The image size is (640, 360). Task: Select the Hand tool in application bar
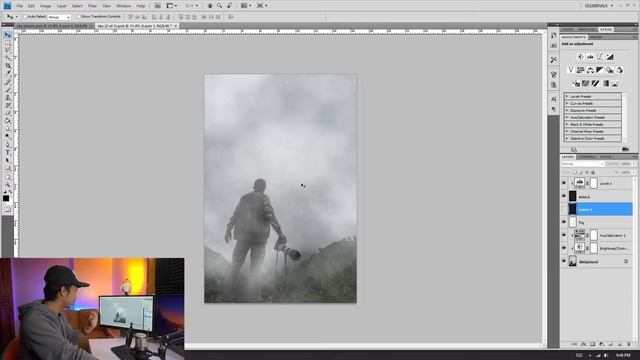point(210,6)
